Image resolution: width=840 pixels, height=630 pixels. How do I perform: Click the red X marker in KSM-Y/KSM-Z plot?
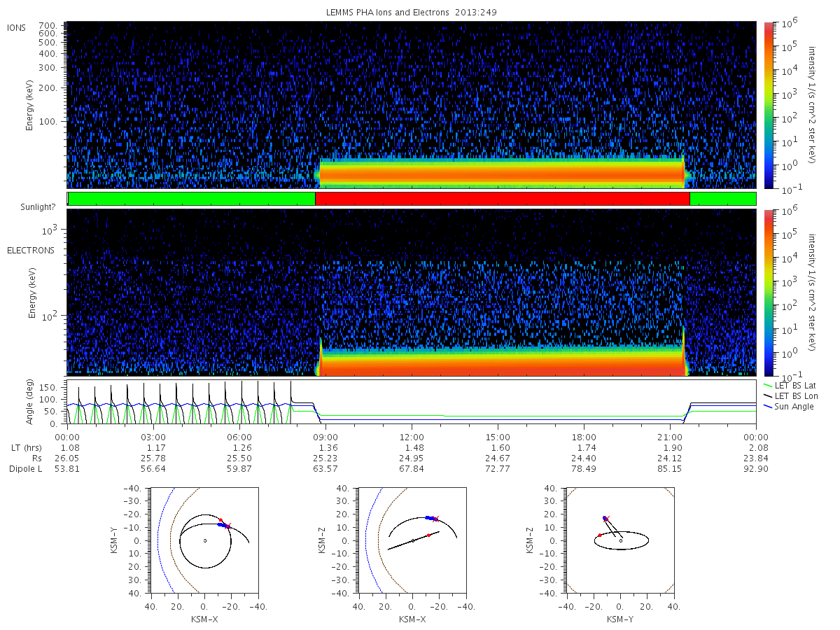click(607, 518)
